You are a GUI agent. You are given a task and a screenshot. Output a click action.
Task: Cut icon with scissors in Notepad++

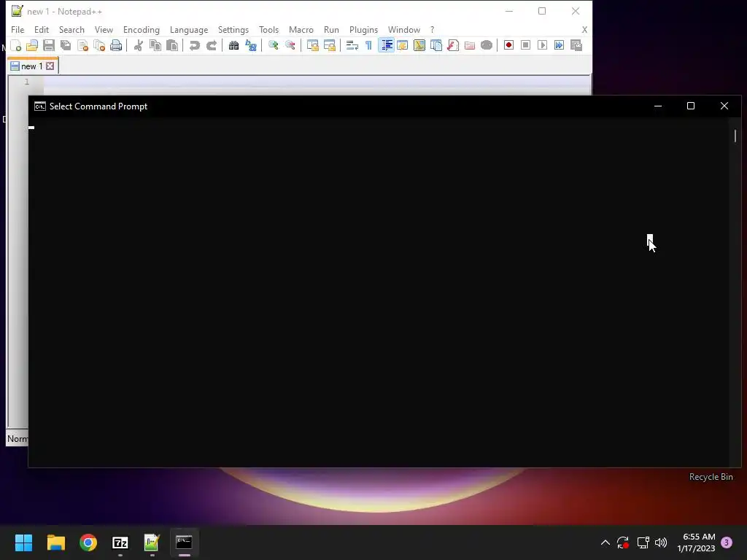tap(138, 45)
